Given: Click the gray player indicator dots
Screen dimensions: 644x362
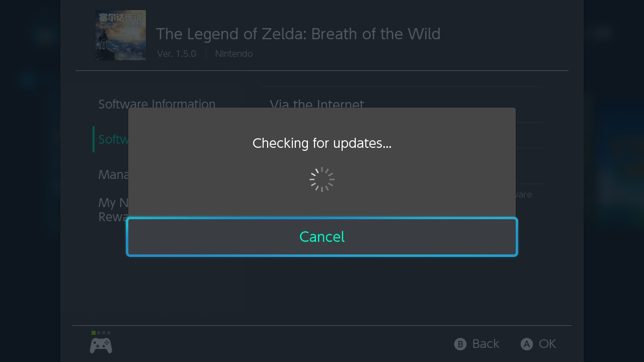Looking at the screenshot, I should pyautogui.click(x=104, y=333).
